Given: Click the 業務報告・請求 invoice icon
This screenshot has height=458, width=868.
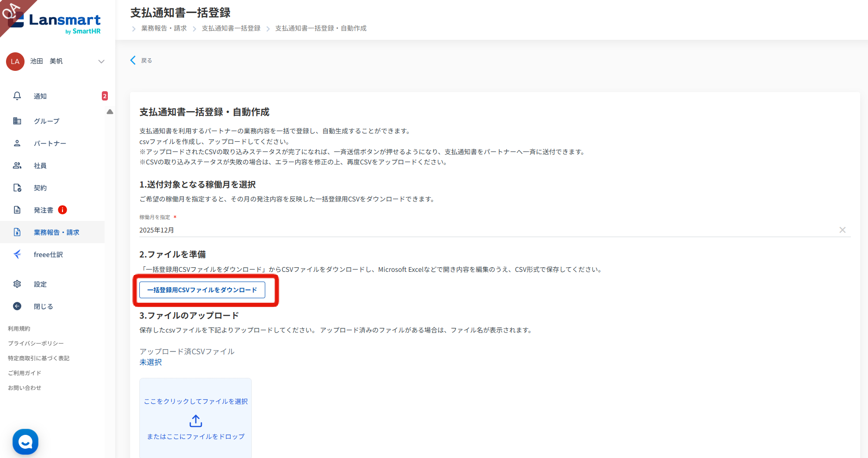Looking at the screenshot, I should [x=17, y=232].
